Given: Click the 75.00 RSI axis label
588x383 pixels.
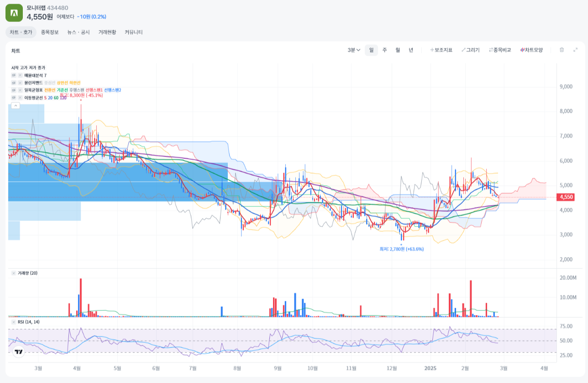Looking at the screenshot, I should (566, 326).
